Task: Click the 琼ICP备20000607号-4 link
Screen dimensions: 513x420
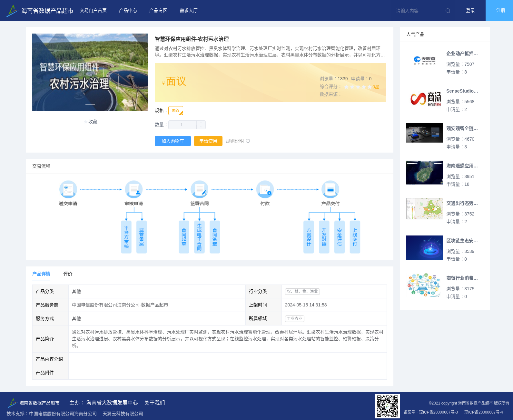Action: [484, 412]
